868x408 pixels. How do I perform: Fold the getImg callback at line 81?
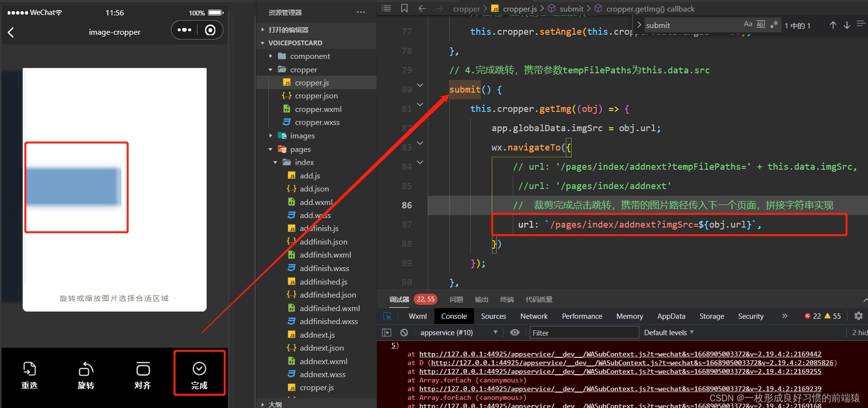click(x=420, y=104)
